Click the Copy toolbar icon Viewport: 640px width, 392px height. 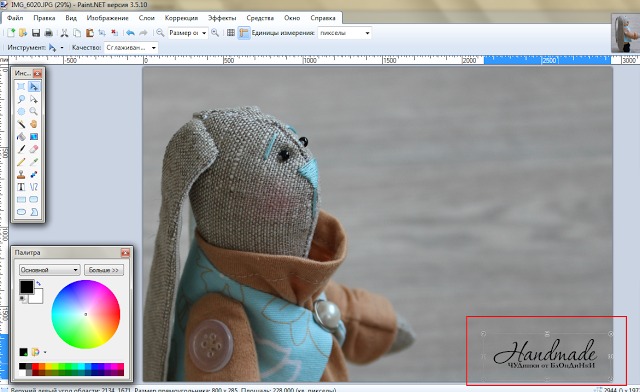point(77,33)
